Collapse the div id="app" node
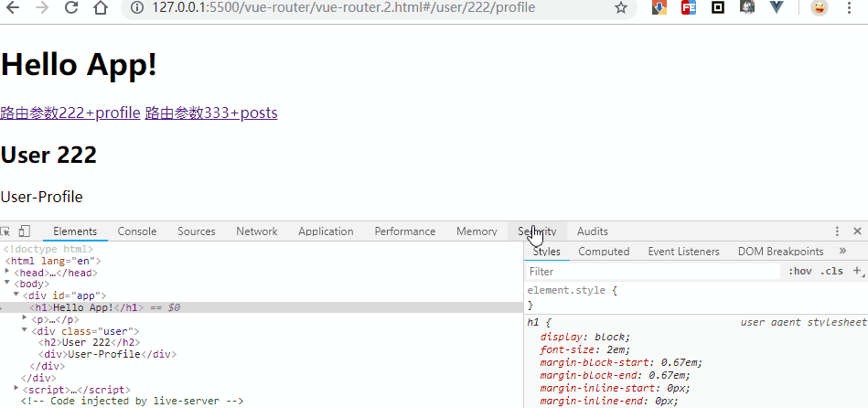Viewport: 868px width, 408px height. tap(16, 295)
